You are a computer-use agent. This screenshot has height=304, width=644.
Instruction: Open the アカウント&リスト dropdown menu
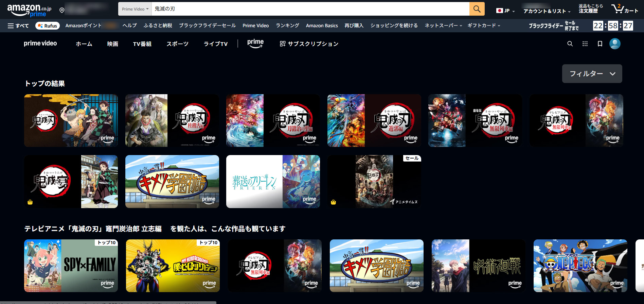(547, 11)
